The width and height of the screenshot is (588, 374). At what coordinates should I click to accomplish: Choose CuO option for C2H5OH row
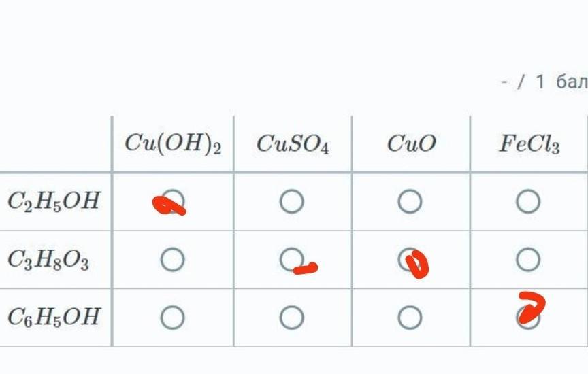coord(410,202)
